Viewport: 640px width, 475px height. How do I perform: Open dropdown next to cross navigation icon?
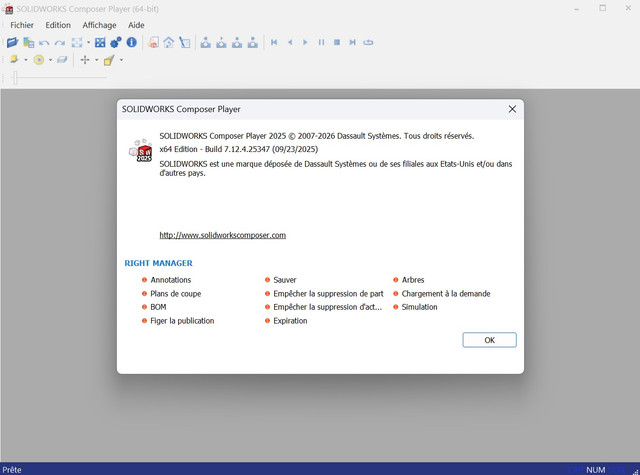coord(97,60)
